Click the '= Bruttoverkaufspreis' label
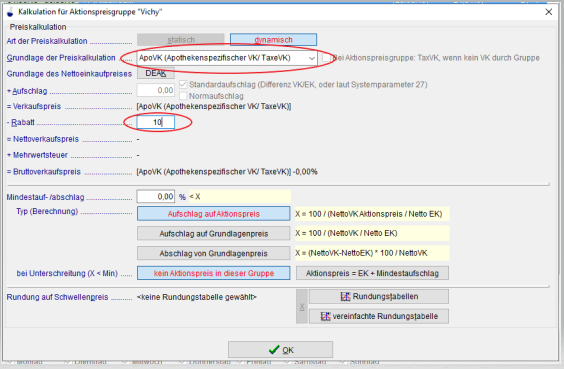Viewport: 564px width, 369px height. point(44,172)
